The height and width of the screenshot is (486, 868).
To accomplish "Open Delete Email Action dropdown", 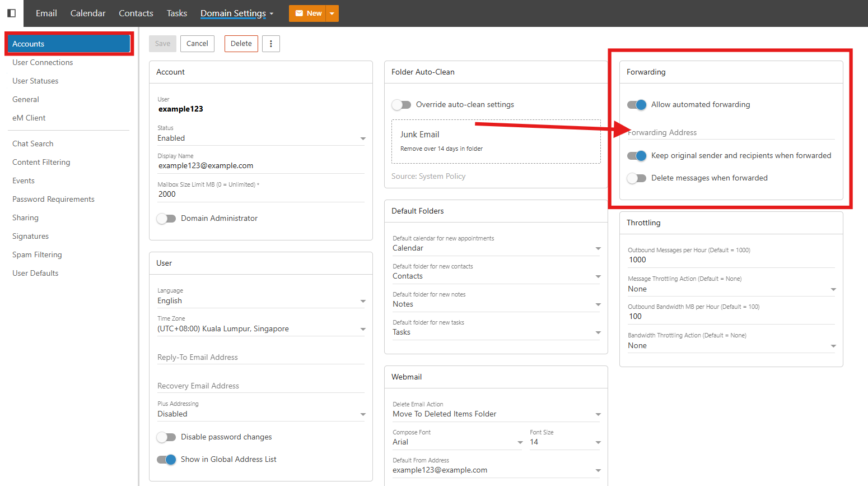I will coord(496,414).
